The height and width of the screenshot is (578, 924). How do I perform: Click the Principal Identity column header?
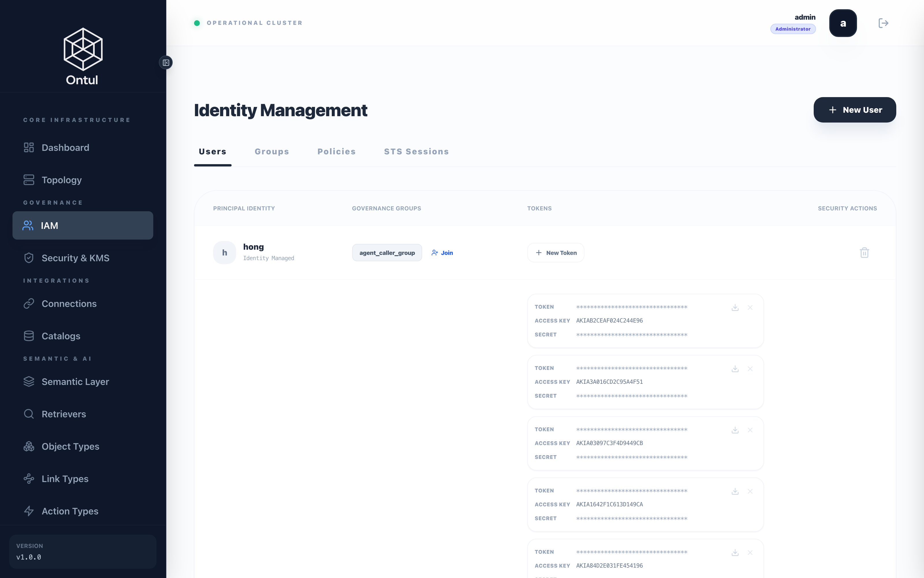[x=244, y=208]
